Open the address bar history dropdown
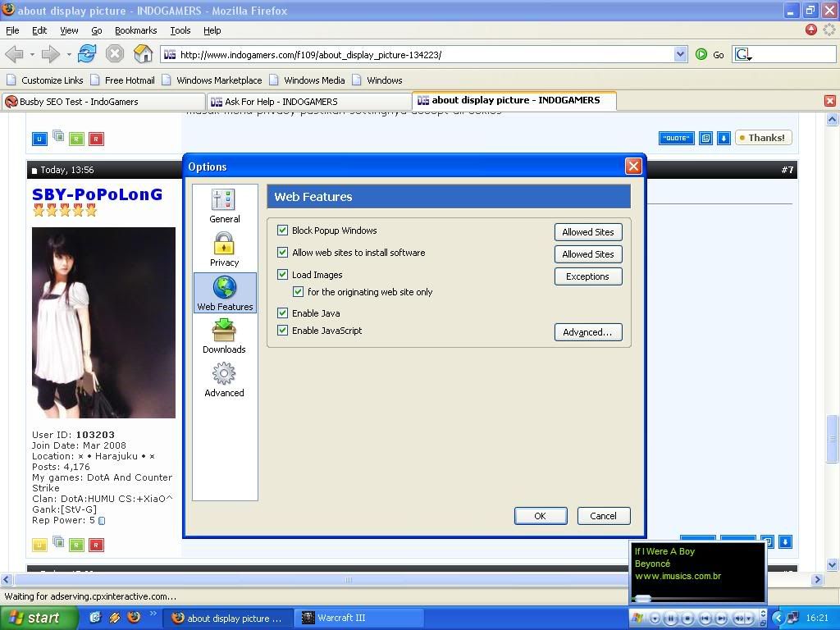 (680, 54)
